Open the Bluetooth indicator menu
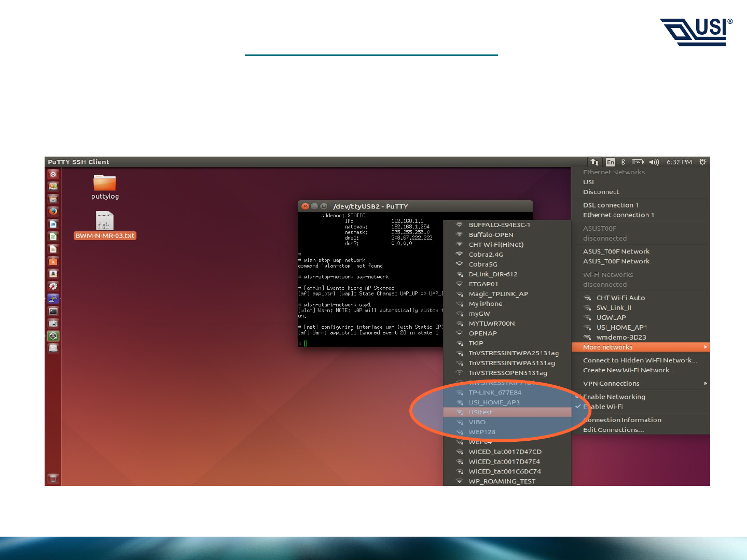Image resolution: width=747 pixels, height=560 pixels. coord(624,162)
